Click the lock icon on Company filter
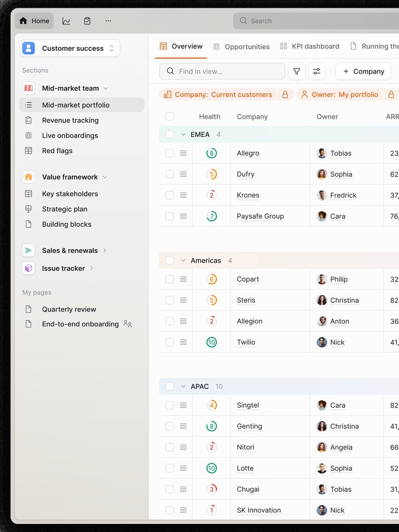This screenshot has width=399, height=532. (x=285, y=95)
